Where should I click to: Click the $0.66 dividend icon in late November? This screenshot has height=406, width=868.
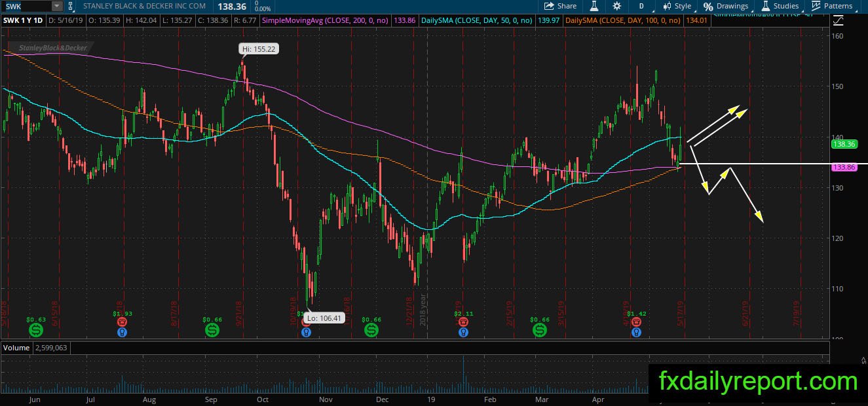pos(371,331)
